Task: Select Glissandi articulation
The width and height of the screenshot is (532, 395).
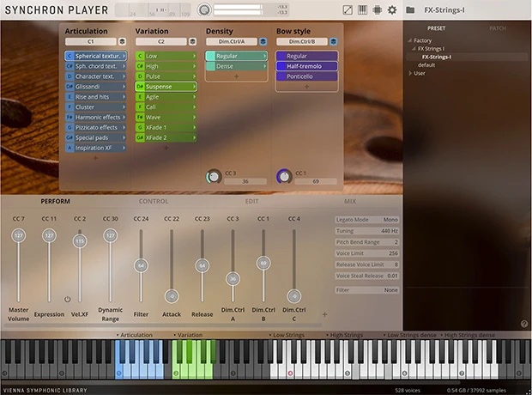Action: pos(96,87)
